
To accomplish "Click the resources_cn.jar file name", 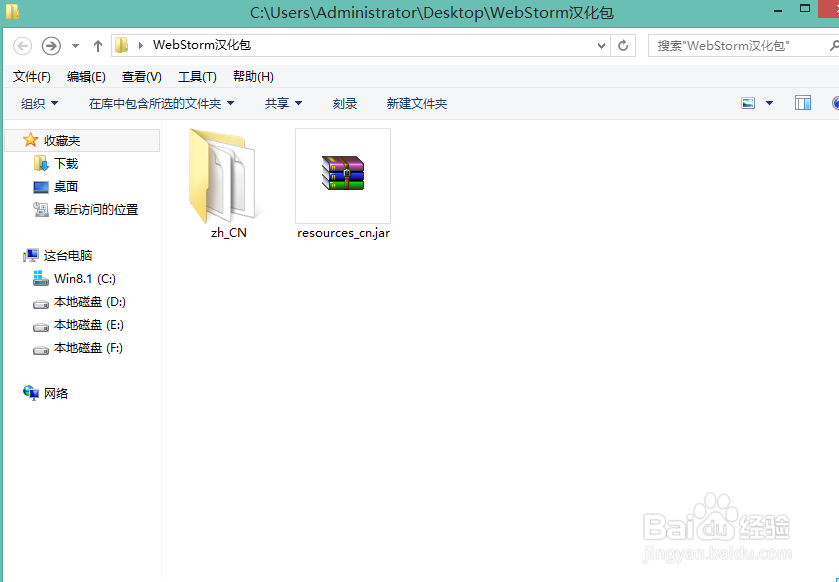I will pyautogui.click(x=344, y=233).
